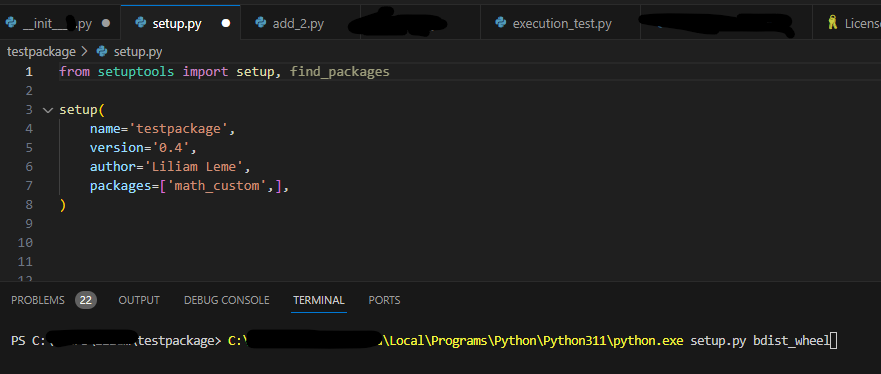
Task: Open testpackage folder in breadcrumb
Action: point(41,52)
